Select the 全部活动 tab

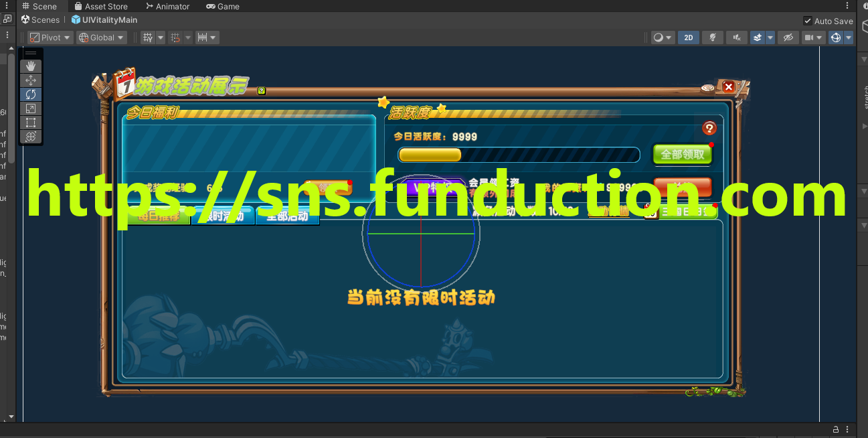(x=287, y=216)
